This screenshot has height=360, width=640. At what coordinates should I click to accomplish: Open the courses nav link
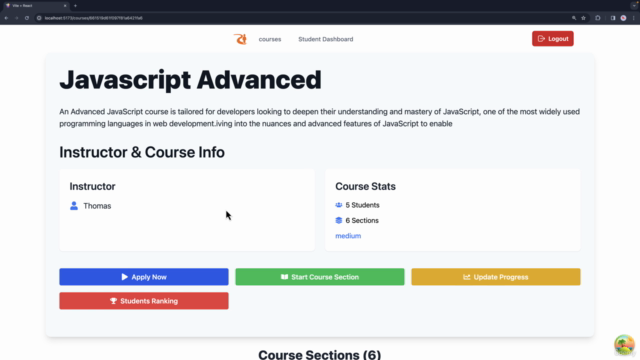coord(270,39)
